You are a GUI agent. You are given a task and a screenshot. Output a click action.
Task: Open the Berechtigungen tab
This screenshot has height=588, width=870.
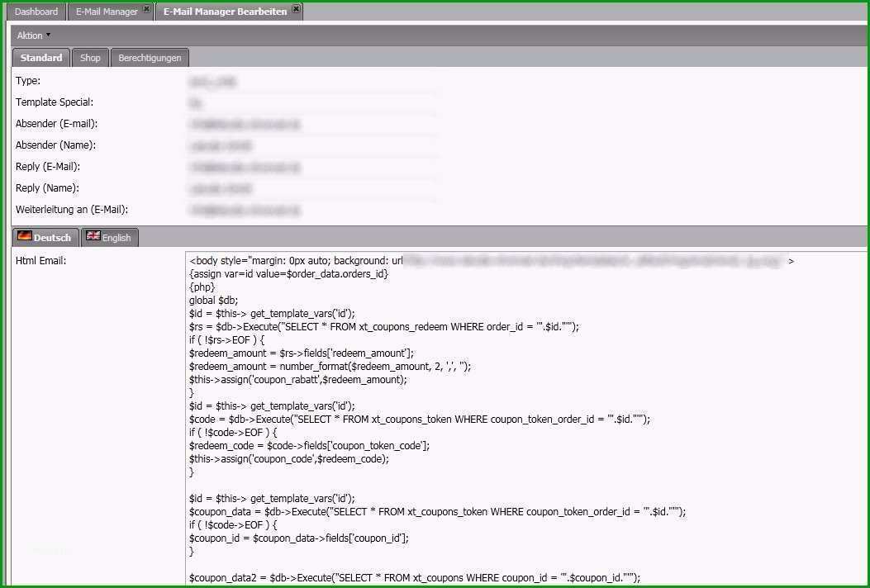[x=150, y=58]
